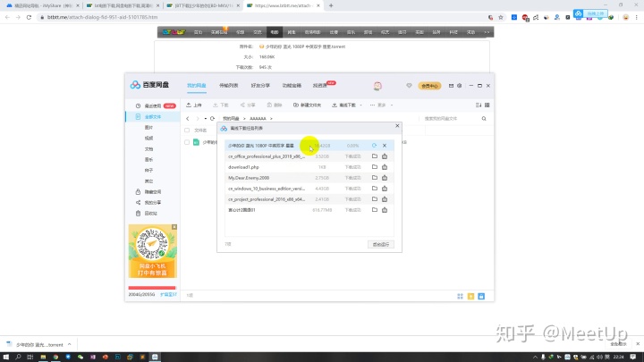Viewport: 644px width, 362px height.
Task: Toggle the select-all files checkbox
Action: click(187, 130)
